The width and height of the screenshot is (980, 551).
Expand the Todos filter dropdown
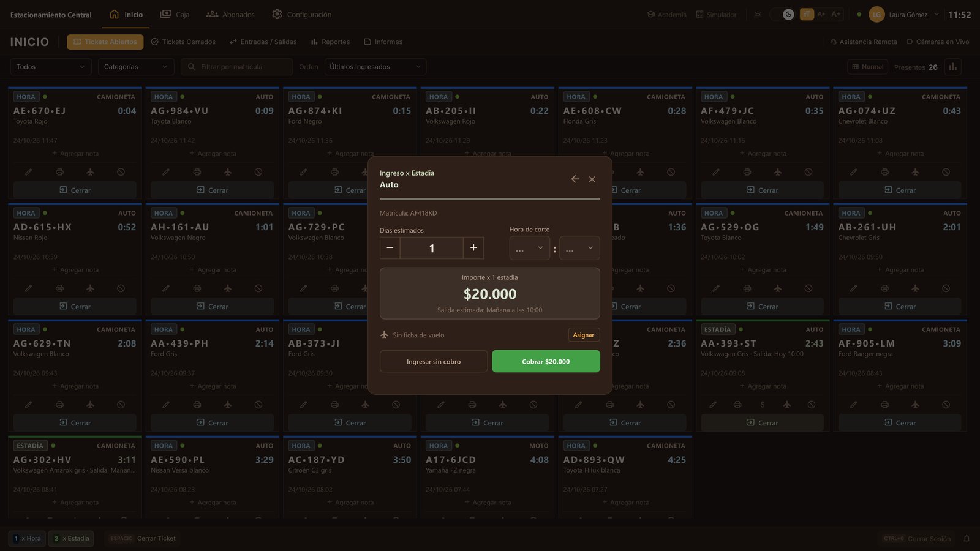click(x=51, y=67)
